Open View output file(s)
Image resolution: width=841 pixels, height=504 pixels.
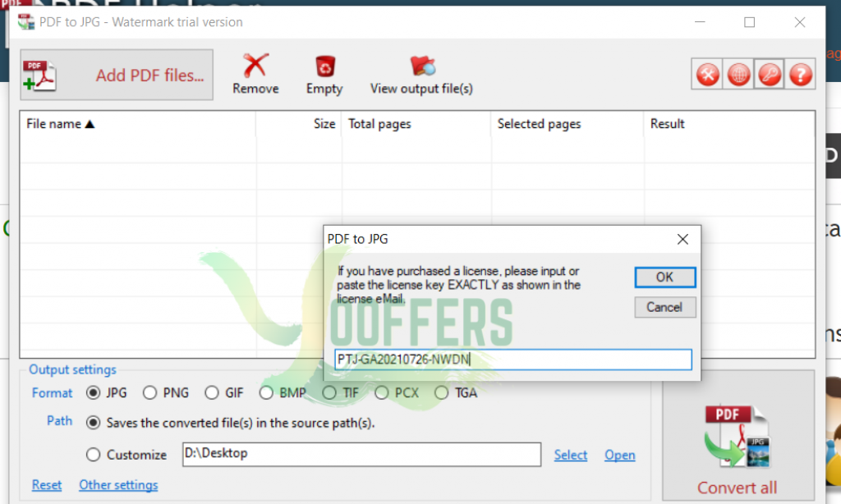(421, 75)
